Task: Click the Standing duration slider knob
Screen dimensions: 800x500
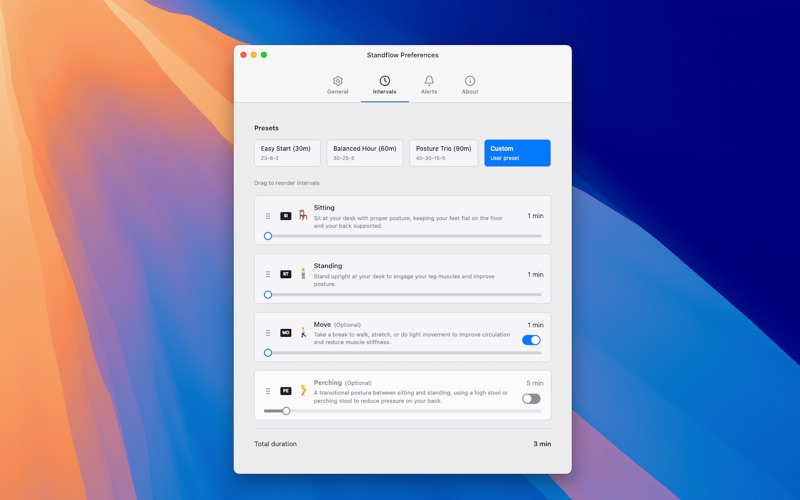Action: pyautogui.click(x=268, y=294)
